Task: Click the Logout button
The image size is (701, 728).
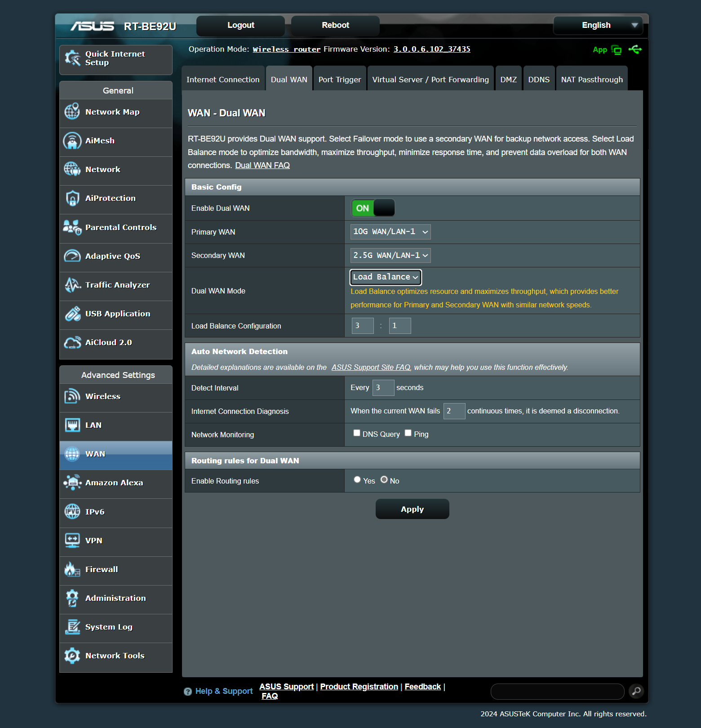Action: tap(241, 26)
